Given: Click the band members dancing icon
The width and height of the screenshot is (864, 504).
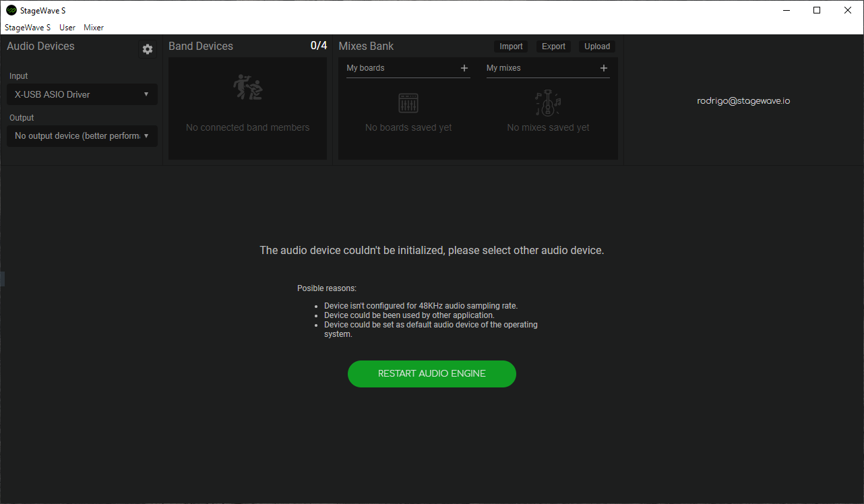Looking at the screenshot, I should pos(247,88).
